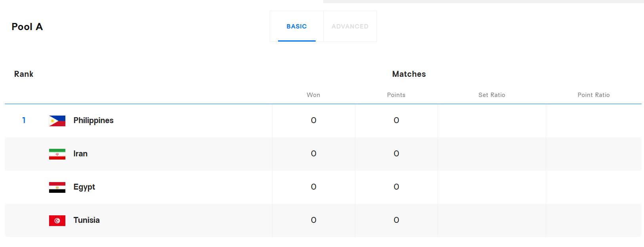Open the Egypt team link
The image size is (644, 247).
(84, 187)
